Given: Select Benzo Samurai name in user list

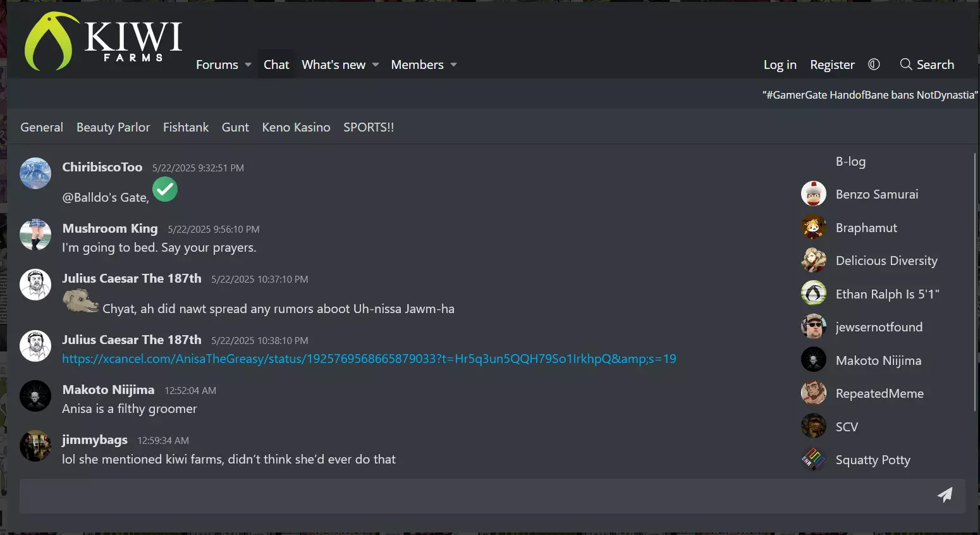Looking at the screenshot, I should pyautogui.click(x=877, y=194).
